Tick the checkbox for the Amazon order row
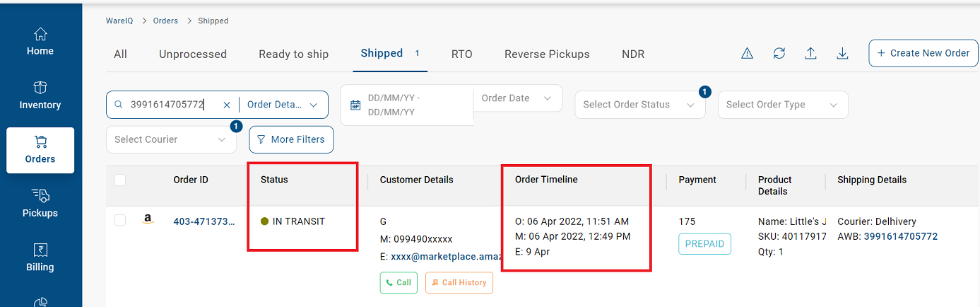The width and height of the screenshot is (980, 307). click(x=120, y=221)
